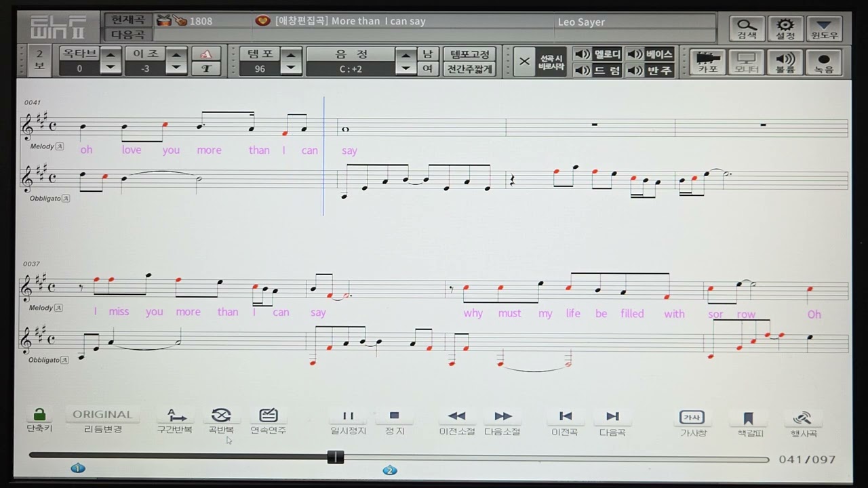Click the red metronome icon

(206, 54)
